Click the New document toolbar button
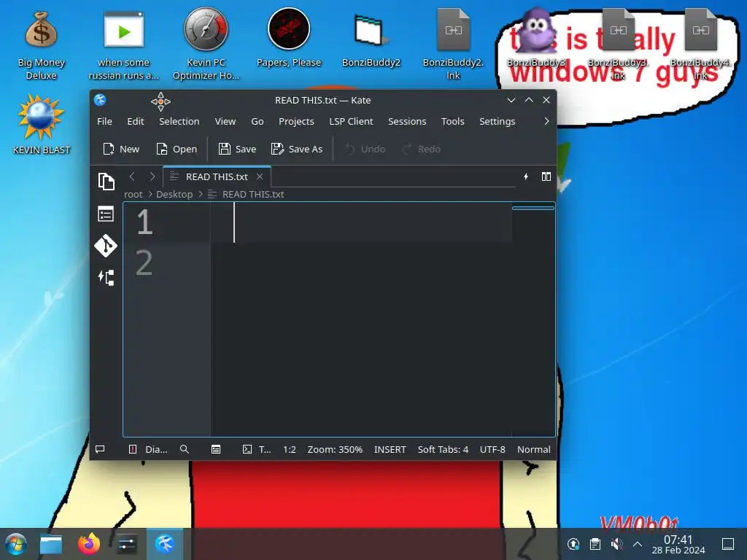The height and width of the screenshot is (560, 747). 121,149
